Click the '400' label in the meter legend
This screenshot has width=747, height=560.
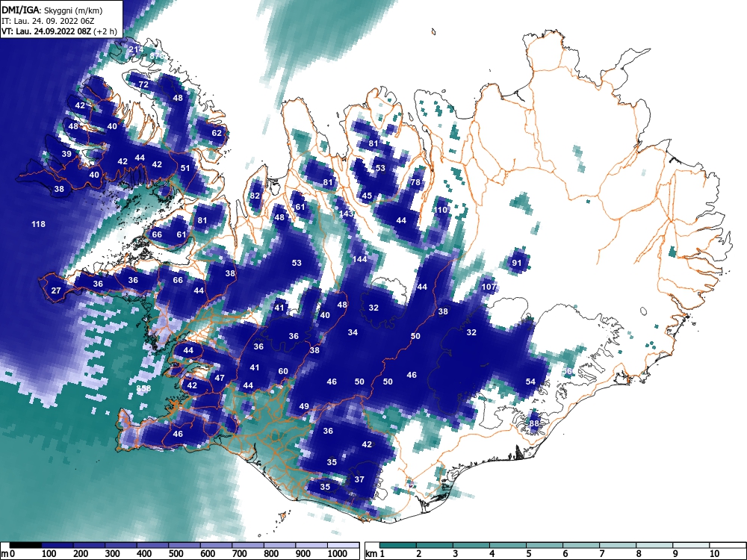144,554
